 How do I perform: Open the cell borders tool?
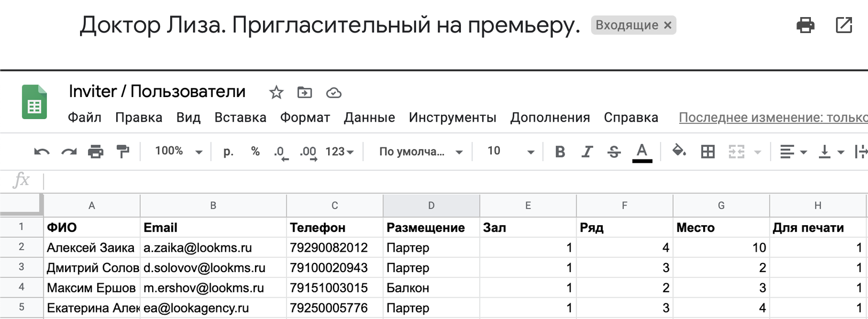[708, 152]
